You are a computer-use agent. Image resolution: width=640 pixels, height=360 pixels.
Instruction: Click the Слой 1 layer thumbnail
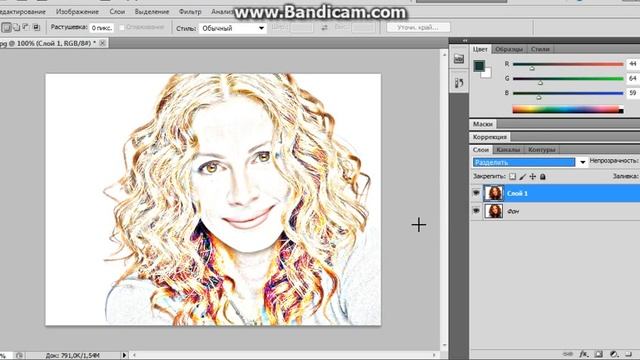pos(493,193)
